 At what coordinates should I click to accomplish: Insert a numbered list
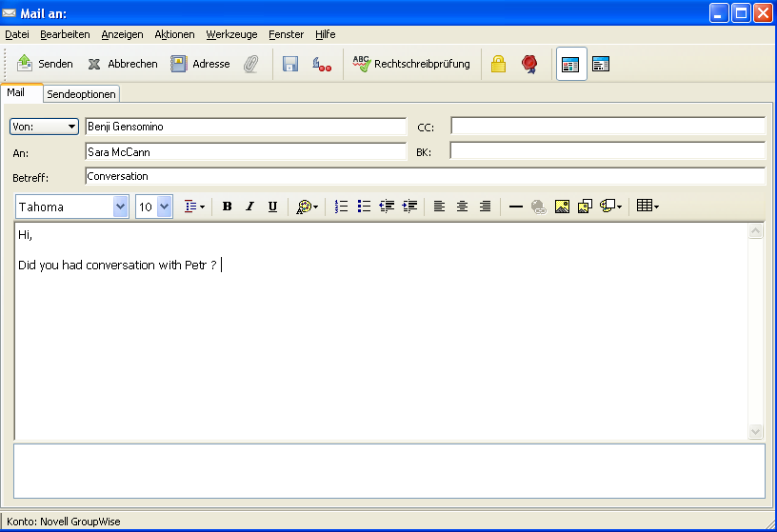pyautogui.click(x=341, y=207)
